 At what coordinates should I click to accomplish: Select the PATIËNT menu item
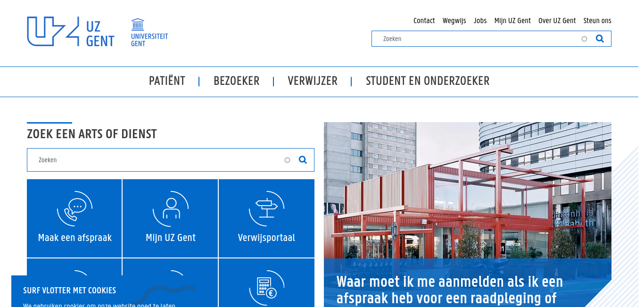point(167,81)
